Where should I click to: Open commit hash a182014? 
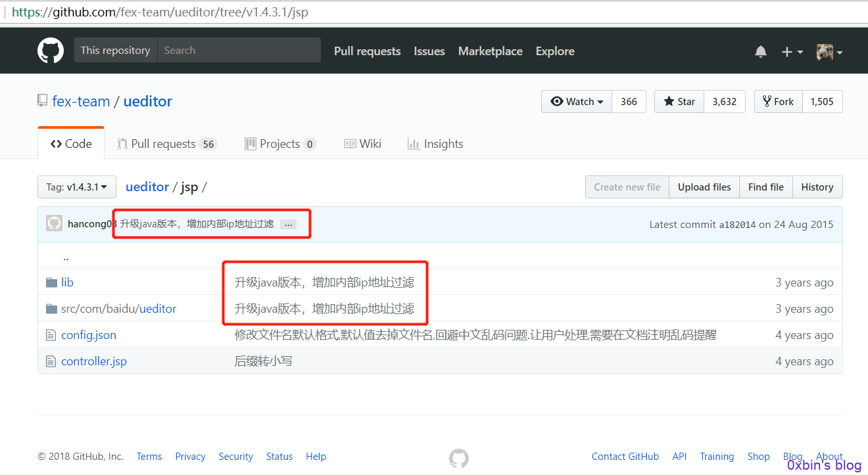pos(737,225)
